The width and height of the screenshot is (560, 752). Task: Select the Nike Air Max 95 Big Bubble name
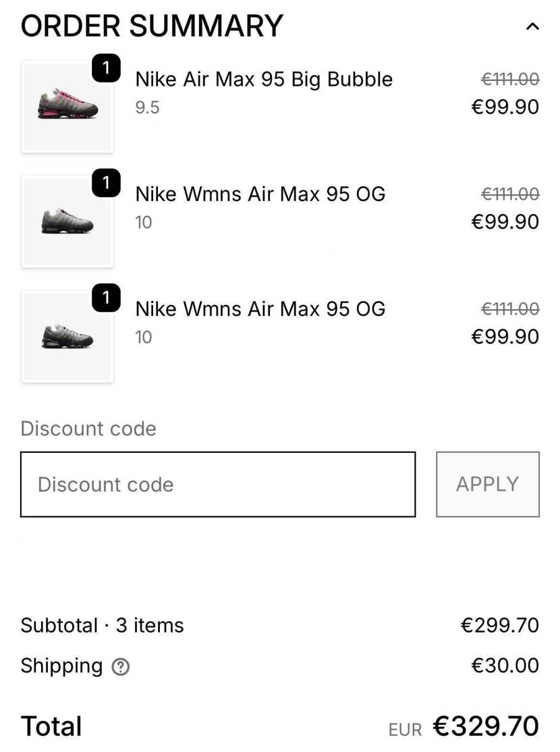(264, 79)
